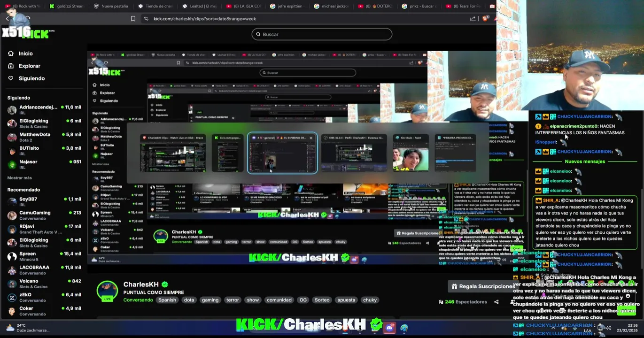
Task: Open BUTIsito channel in sidebar
Action: [x=44, y=151]
